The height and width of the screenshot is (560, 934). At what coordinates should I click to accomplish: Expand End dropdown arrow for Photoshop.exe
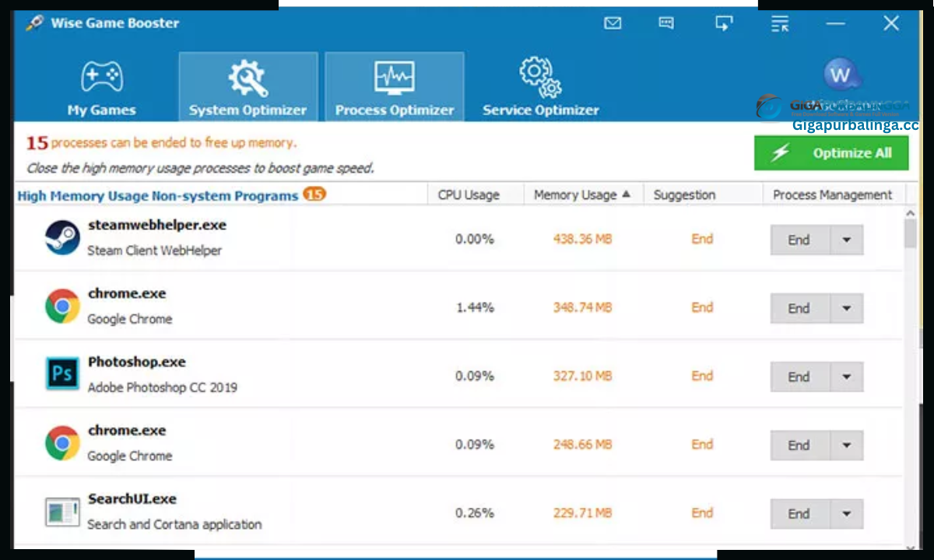pos(847,376)
